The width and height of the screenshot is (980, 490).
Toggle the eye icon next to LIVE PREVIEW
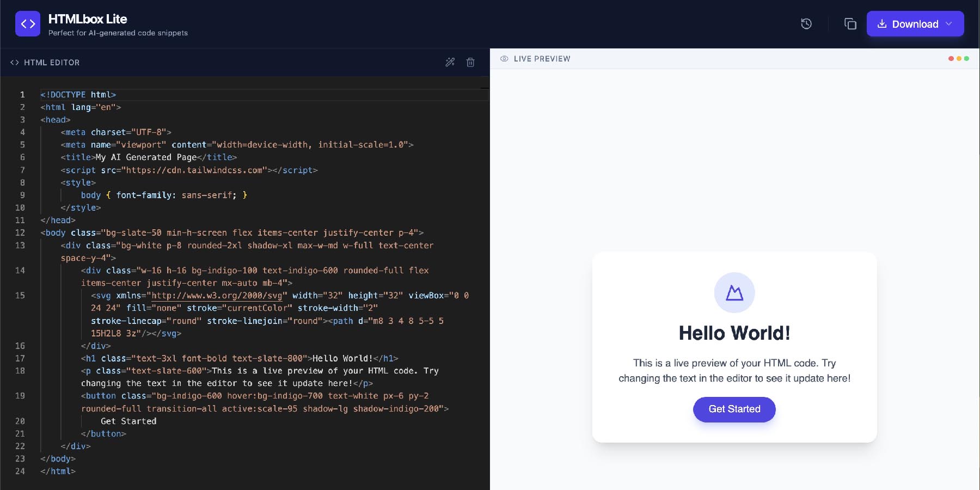pyautogui.click(x=504, y=59)
